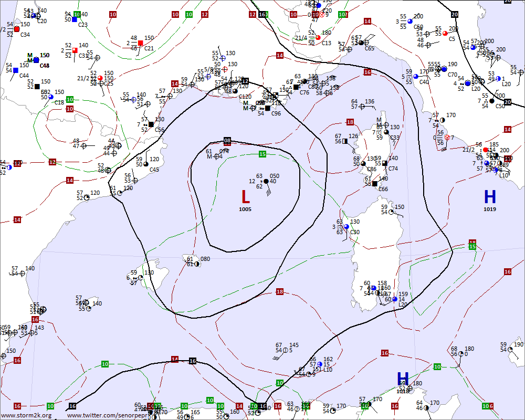Click the black square station marked C74
The width and height of the screenshot is (525, 420).
tap(385, 163)
